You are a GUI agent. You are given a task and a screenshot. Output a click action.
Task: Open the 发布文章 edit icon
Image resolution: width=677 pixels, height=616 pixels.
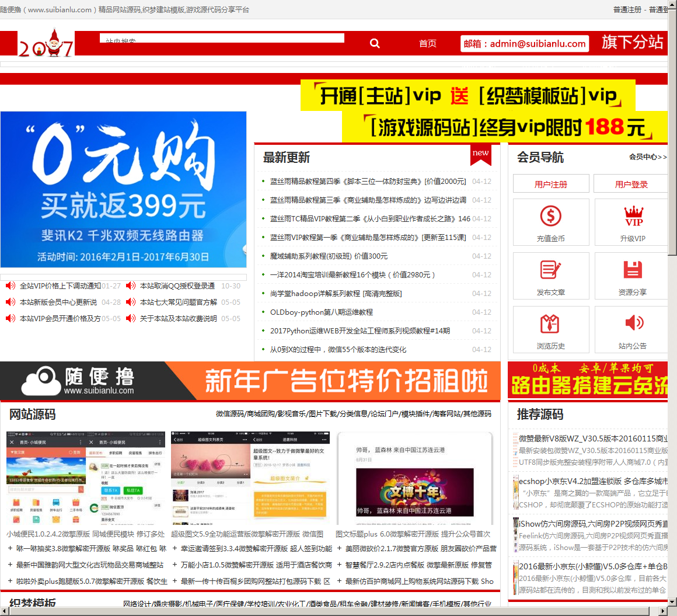pyautogui.click(x=550, y=270)
